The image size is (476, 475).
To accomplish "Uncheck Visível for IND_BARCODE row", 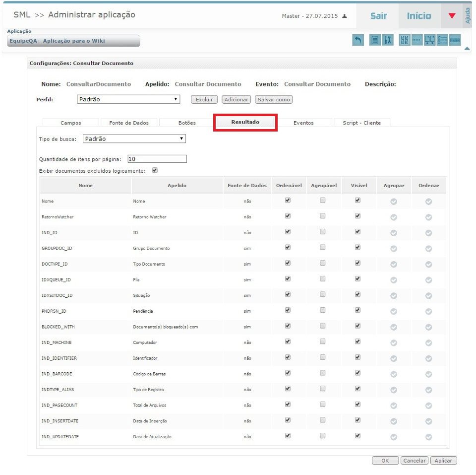I will 357,373.
